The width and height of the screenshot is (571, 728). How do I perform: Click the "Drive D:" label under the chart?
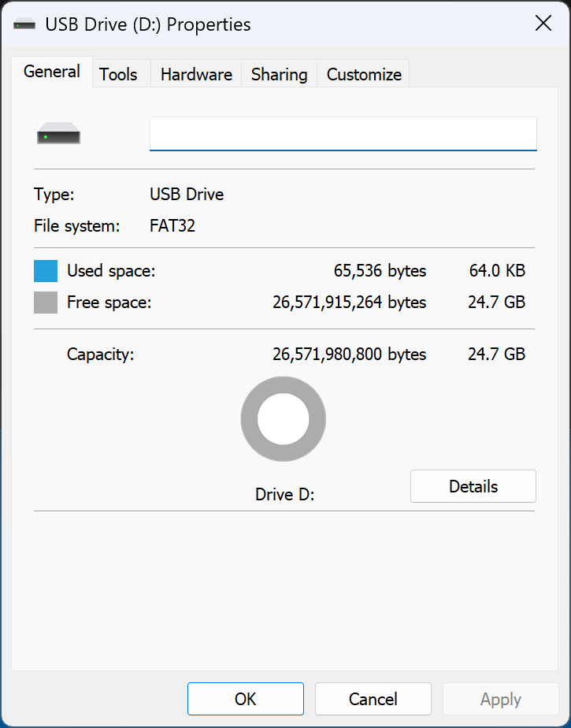click(284, 495)
